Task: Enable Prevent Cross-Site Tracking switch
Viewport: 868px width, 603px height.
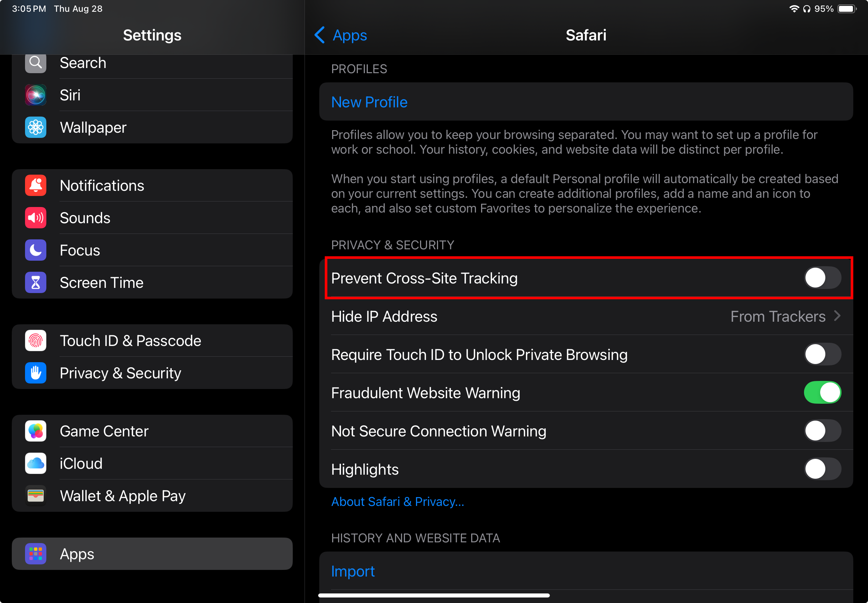Action: tap(822, 278)
